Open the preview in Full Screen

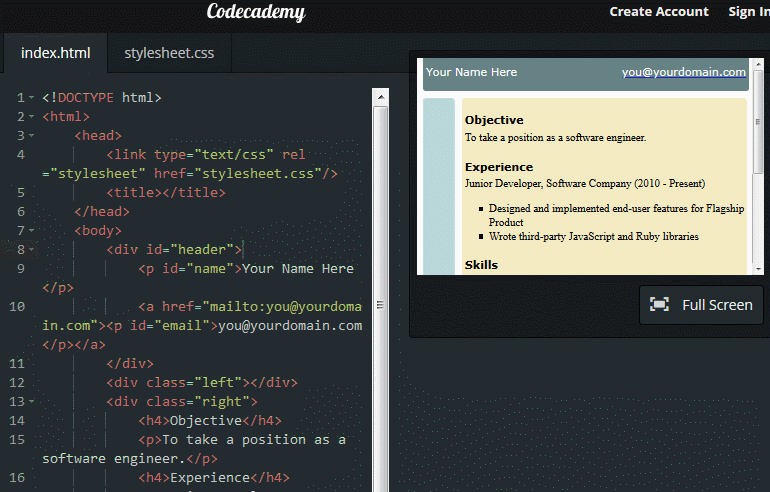[x=701, y=305]
